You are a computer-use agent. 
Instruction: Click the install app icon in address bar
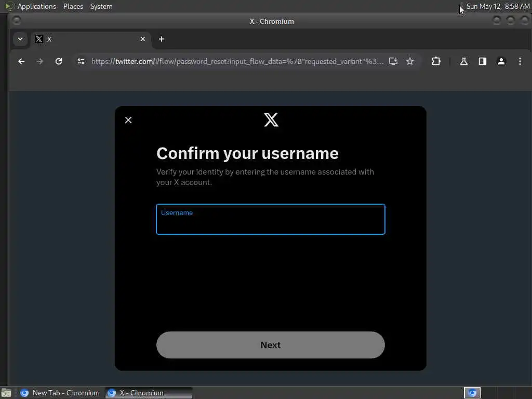(393, 61)
